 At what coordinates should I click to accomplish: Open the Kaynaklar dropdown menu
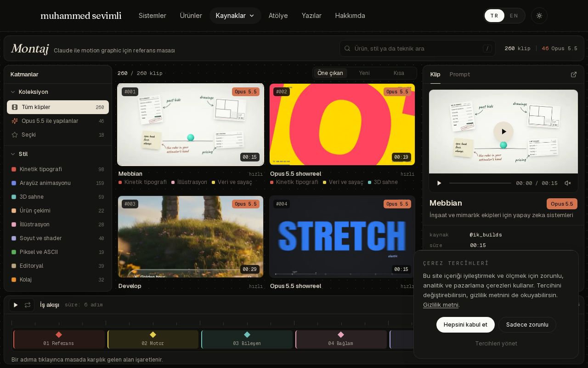(x=235, y=16)
